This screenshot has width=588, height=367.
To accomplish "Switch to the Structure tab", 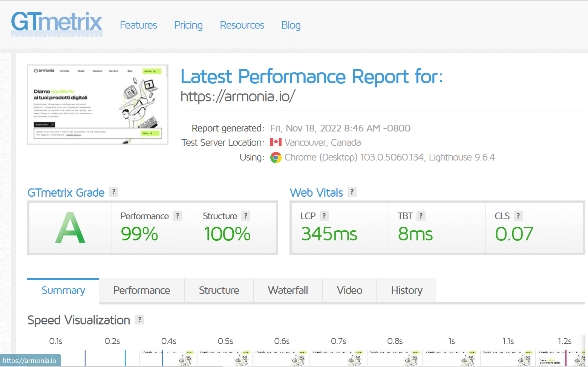I will click(219, 290).
